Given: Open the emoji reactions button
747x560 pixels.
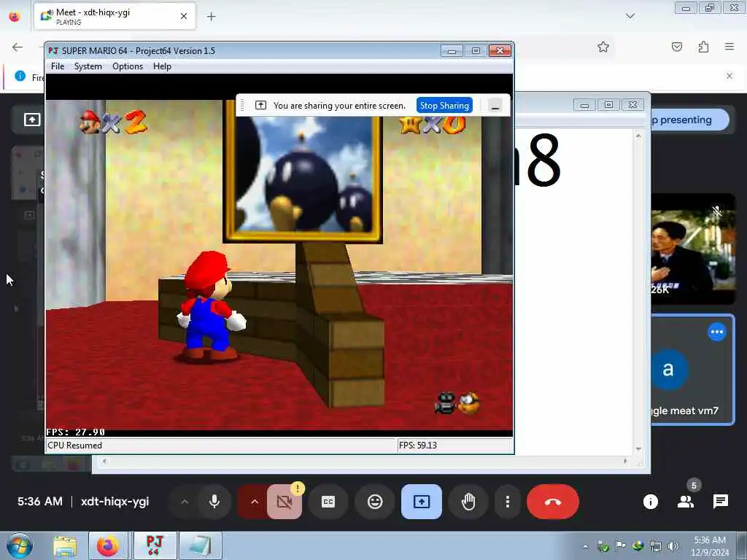Looking at the screenshot, I should pos(375,502).
